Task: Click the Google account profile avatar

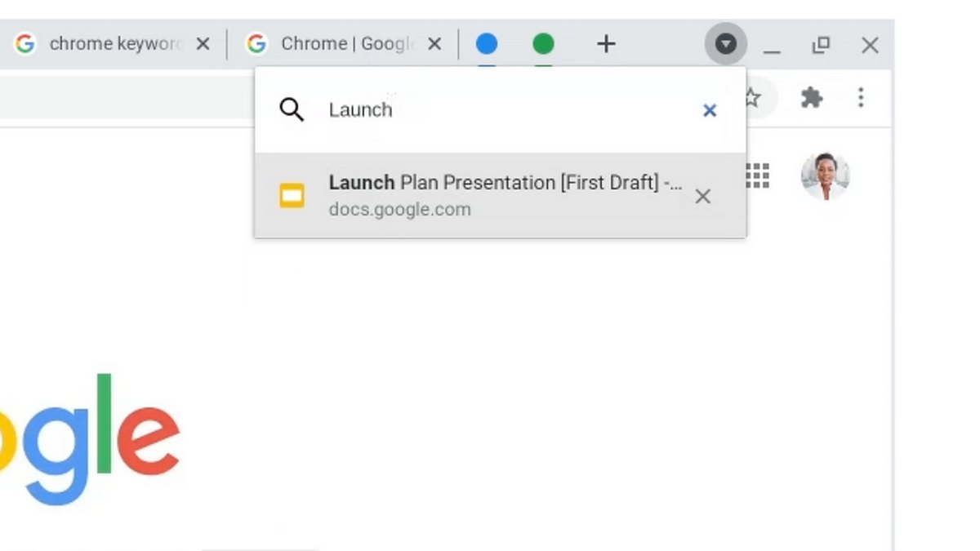Action: click(x=825, y=175)
